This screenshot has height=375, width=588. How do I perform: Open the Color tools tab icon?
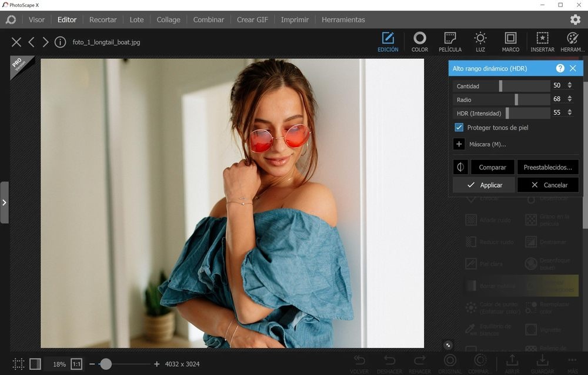click(419, 39)
